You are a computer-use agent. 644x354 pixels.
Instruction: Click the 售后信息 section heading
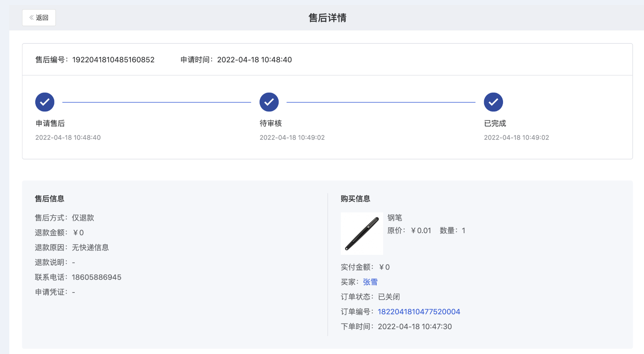(x=50, y=199)
